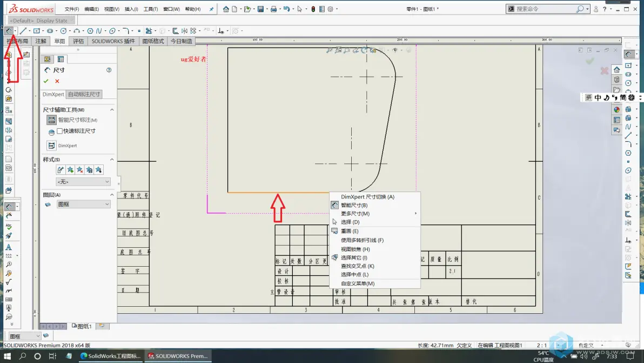Choose 重画(E) from context menu
The width and height of the screenshot is (644, 363).
click(x=374, y=231)
